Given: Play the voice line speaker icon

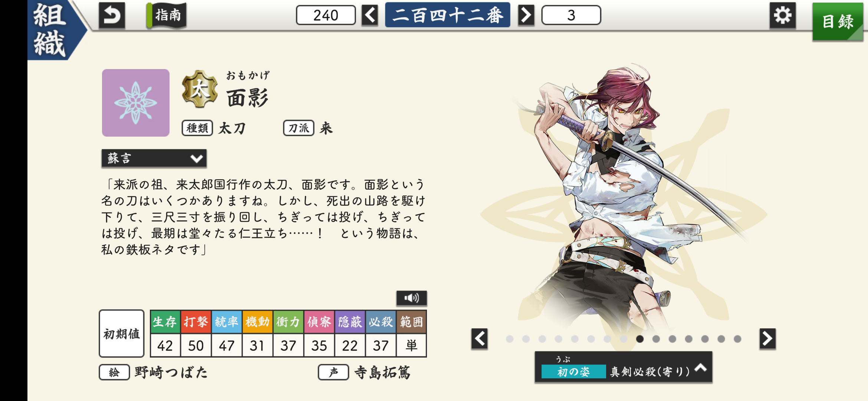Looking at the screenshot, I should 411,298.
